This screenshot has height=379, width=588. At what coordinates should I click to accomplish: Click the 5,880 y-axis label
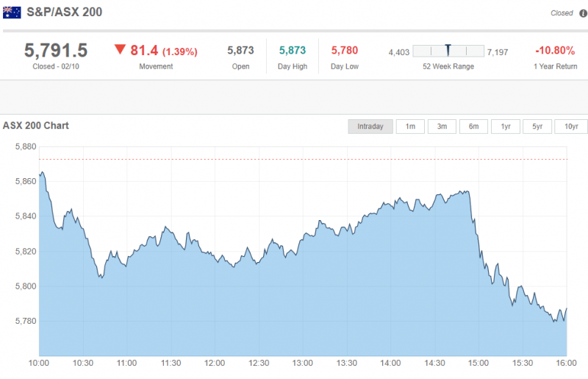point(26,146)
